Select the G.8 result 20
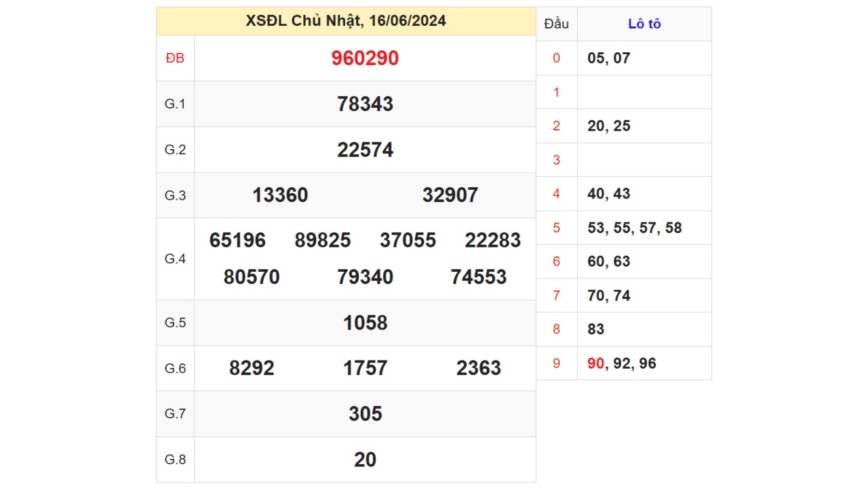The width and height of the screenshot is (868, 488). [365, 460]
